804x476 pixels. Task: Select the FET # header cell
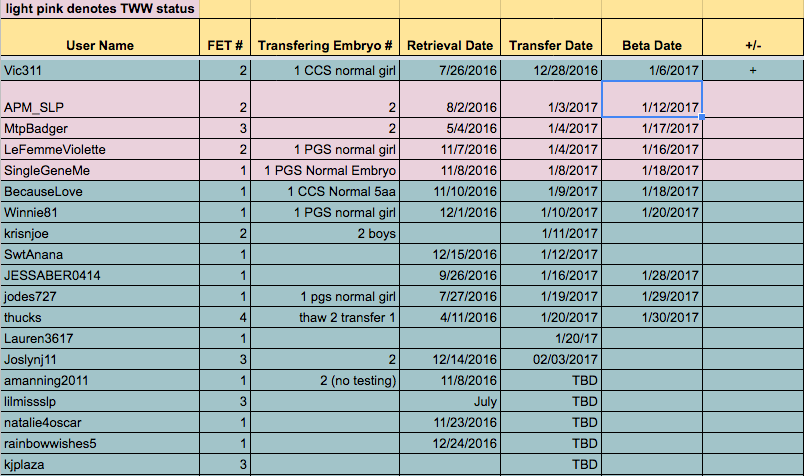[x=225, y=45]
